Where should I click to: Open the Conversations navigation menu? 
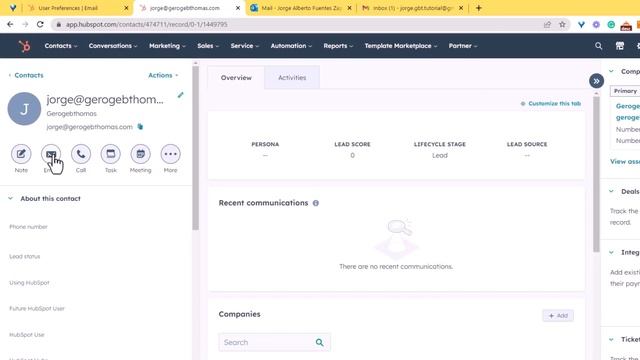tap(113, 46)
